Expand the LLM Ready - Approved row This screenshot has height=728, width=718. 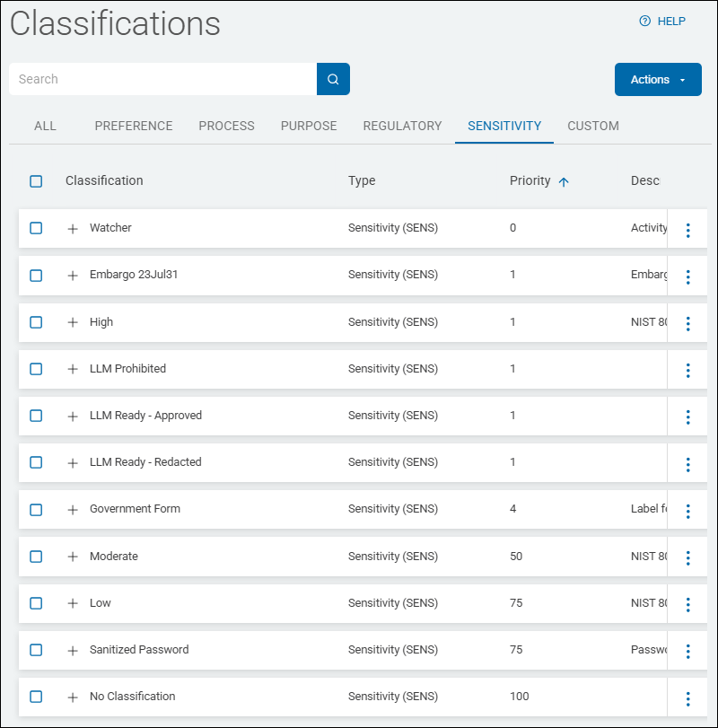73,417
